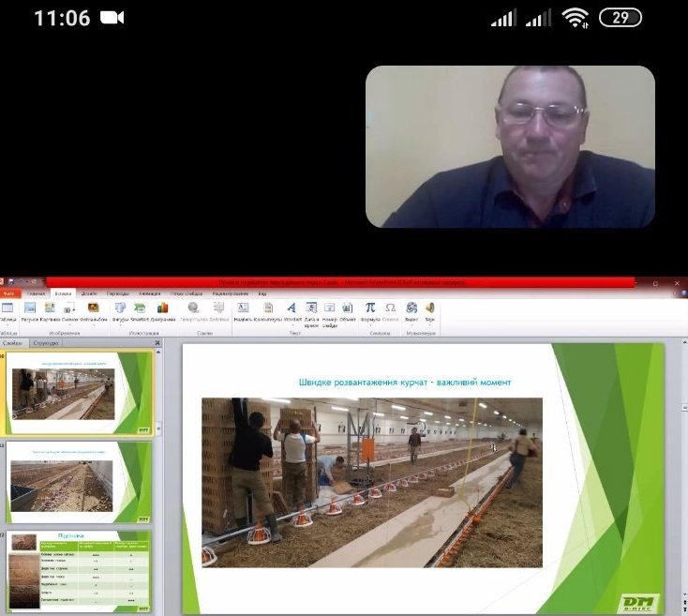Click the slide title about курчат

(405, 383)
